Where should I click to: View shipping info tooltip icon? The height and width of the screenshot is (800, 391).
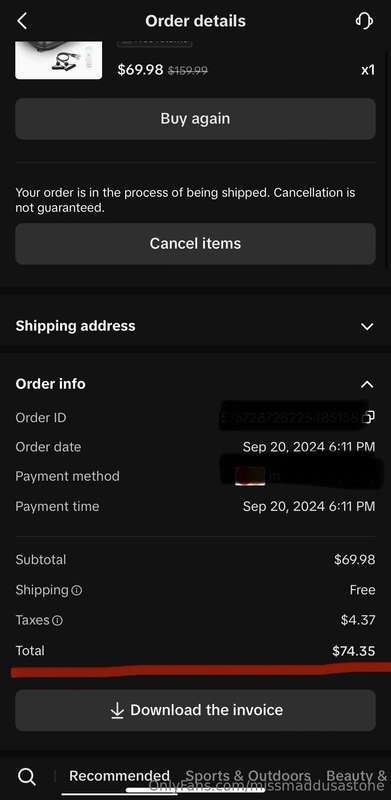click(77, 590)
